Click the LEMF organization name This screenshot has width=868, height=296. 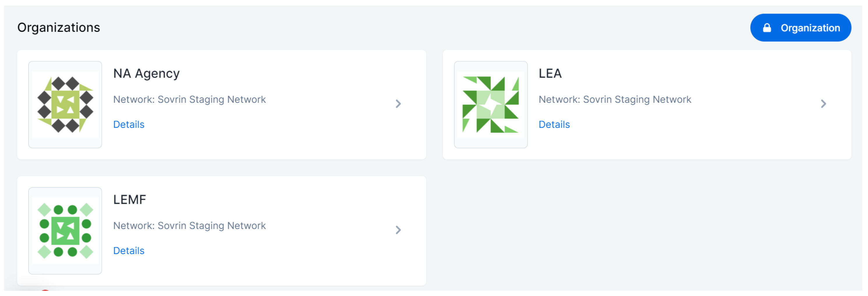[130, 200]
